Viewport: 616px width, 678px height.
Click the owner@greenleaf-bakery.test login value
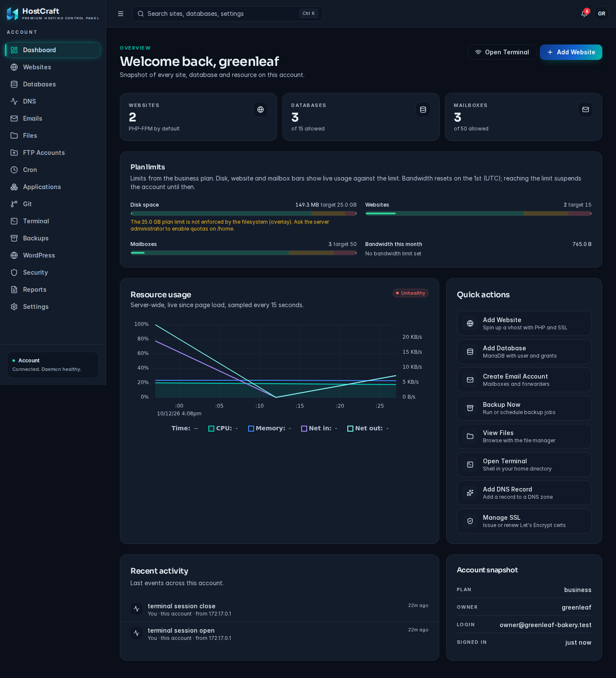545,625
